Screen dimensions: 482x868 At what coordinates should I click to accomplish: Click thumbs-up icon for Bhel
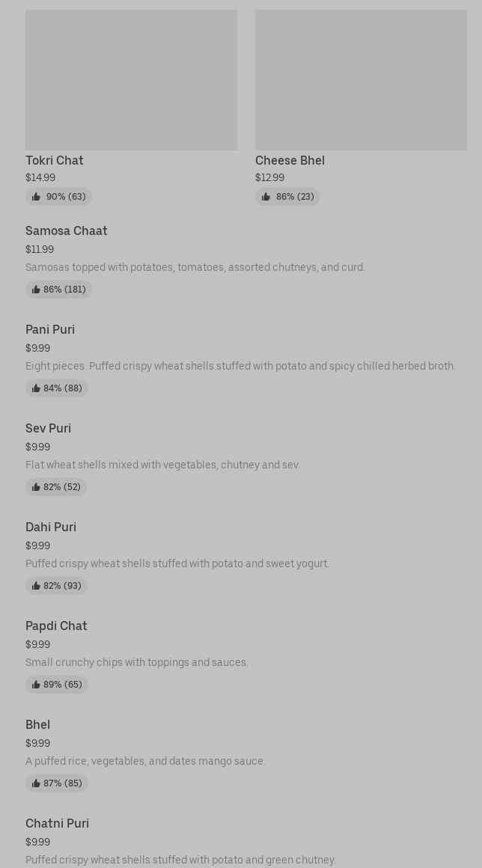(x=36, y=783)
